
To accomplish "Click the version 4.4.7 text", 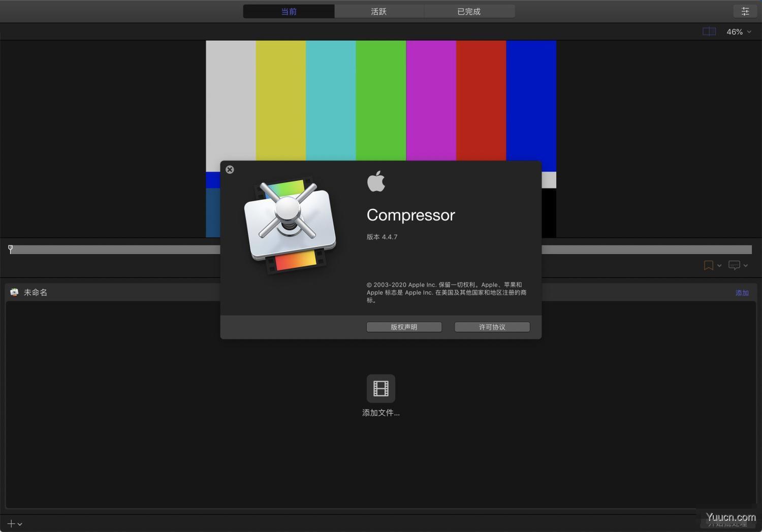I will click(382, 237).
